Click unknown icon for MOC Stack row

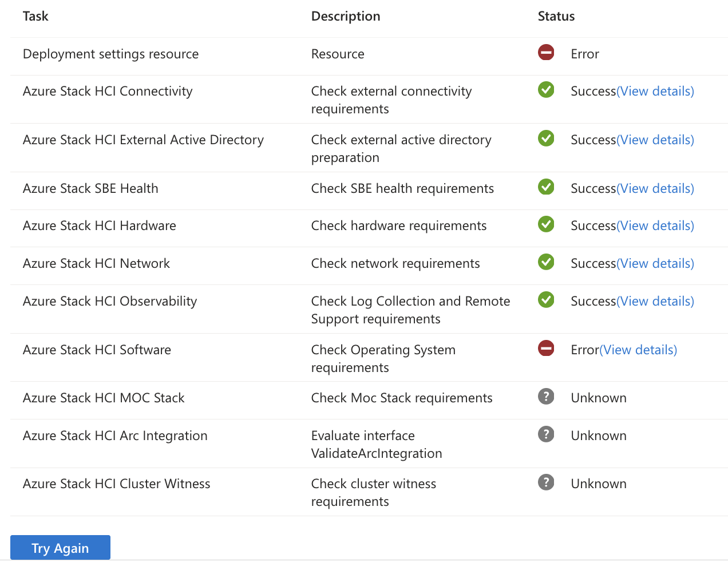[x=546, y=396]
